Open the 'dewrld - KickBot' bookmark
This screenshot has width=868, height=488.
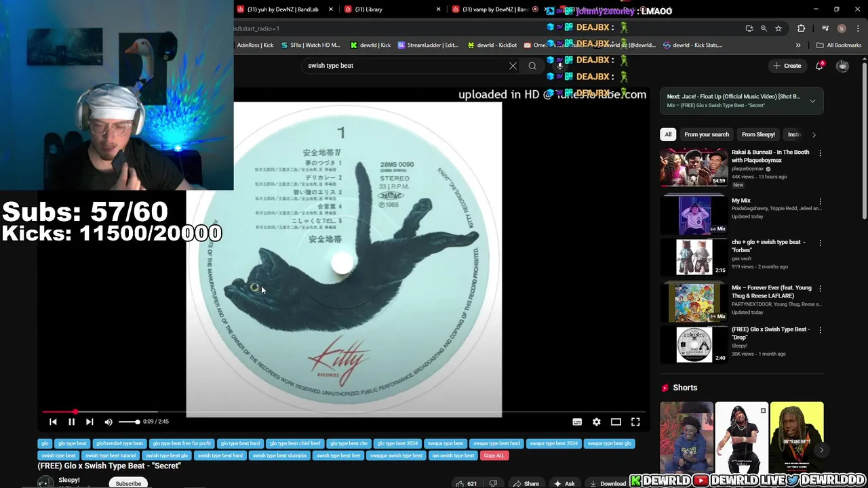coord(492,45)
